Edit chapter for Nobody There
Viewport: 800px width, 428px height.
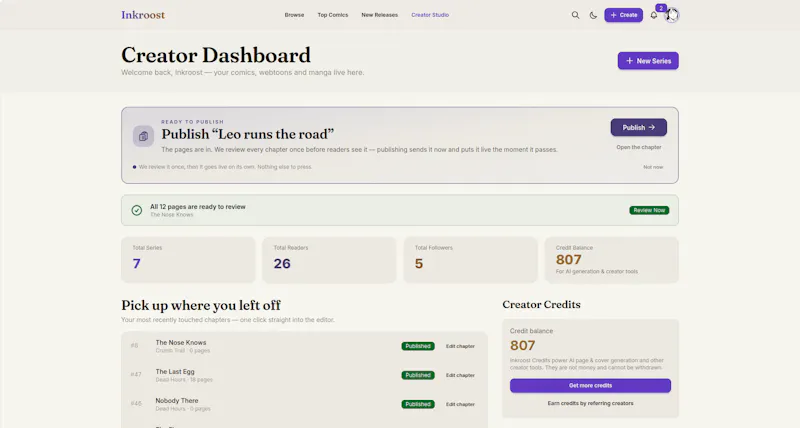460,405
